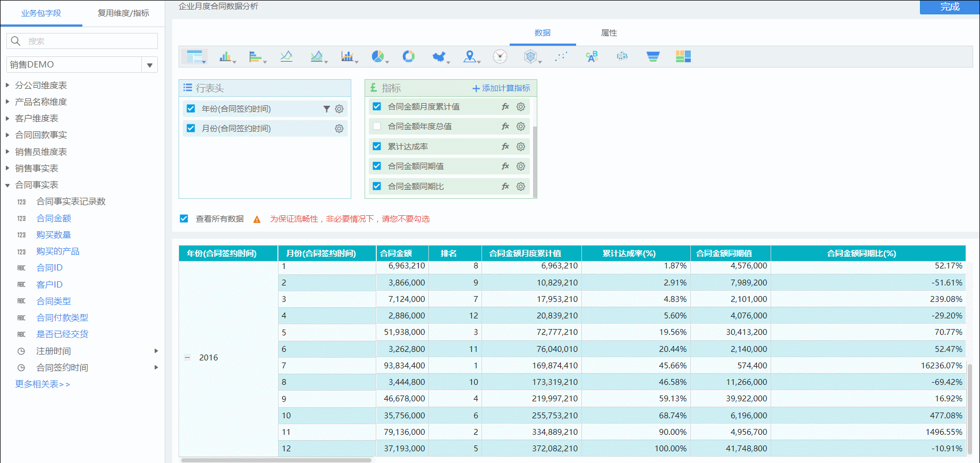
Task: Switch to 属性 tab
Action: pos(609,33)
